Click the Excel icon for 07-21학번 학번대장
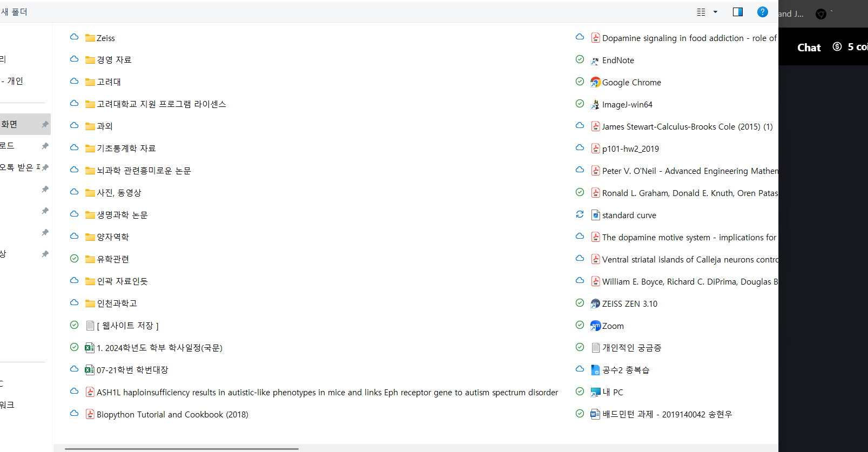Image resolution: width=868 pixels, height=452 pixels. click(90, 370)
